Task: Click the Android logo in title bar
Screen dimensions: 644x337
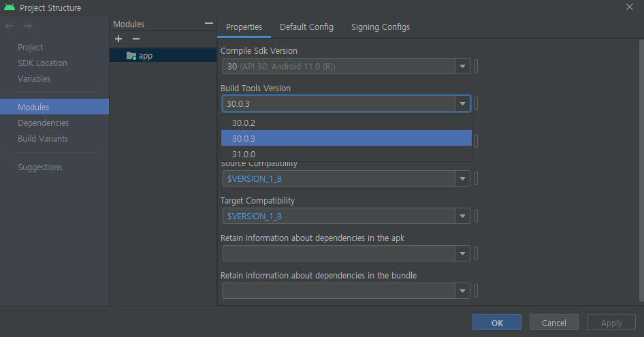Action: [10, 7]
